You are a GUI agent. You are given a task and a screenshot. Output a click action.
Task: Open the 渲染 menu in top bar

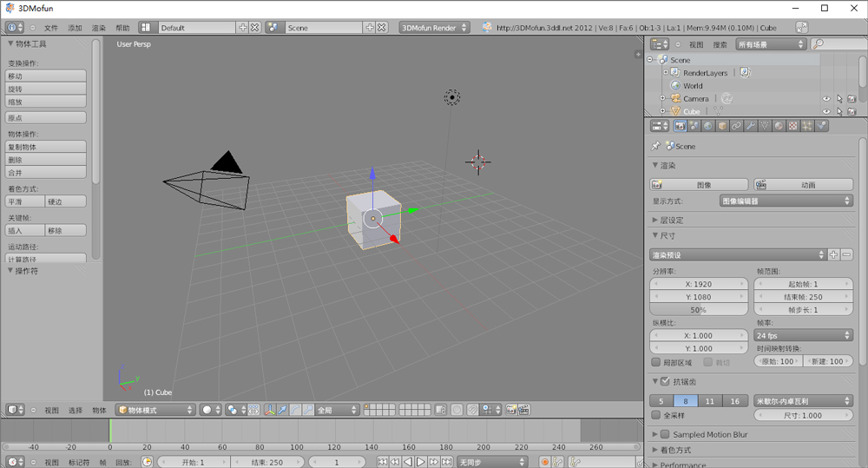[99, 28]
